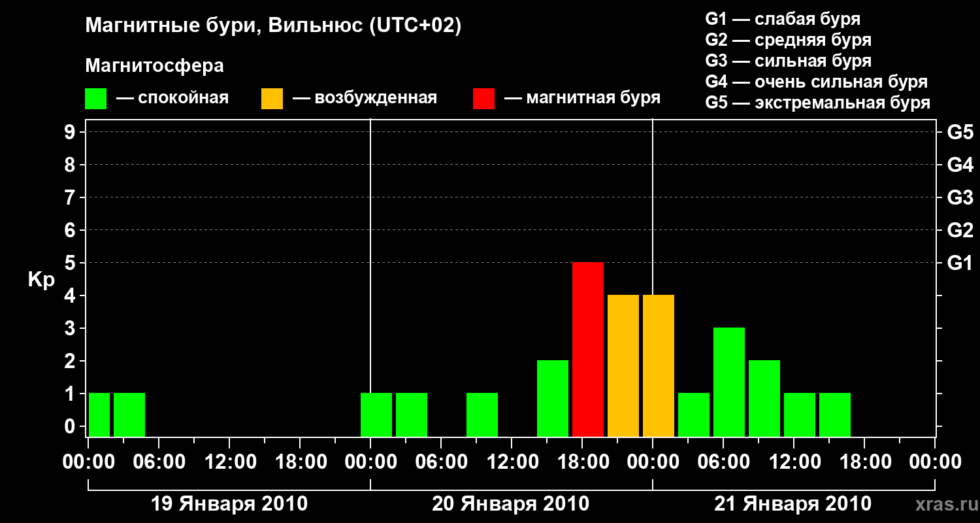Select the '20 Января 2010' date label
The image size is (980, 523).
coord(511,504)
